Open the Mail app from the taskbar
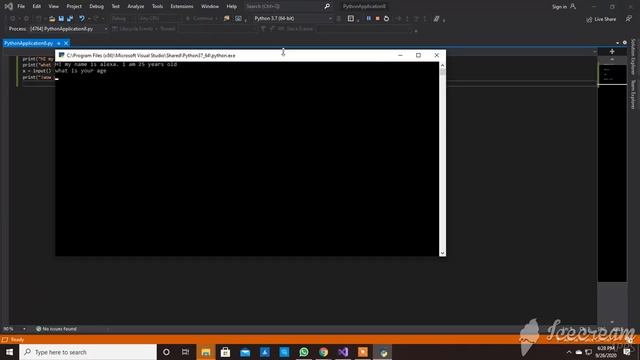Viewport: 640px width, 360px height. (x=245, y=352)
